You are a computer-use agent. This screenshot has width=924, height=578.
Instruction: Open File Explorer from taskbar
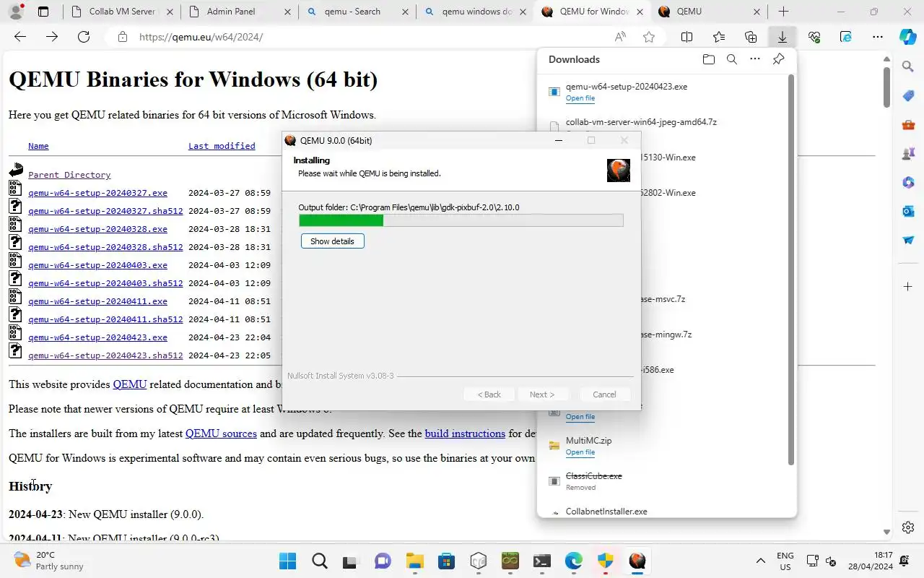pos(414,561)
